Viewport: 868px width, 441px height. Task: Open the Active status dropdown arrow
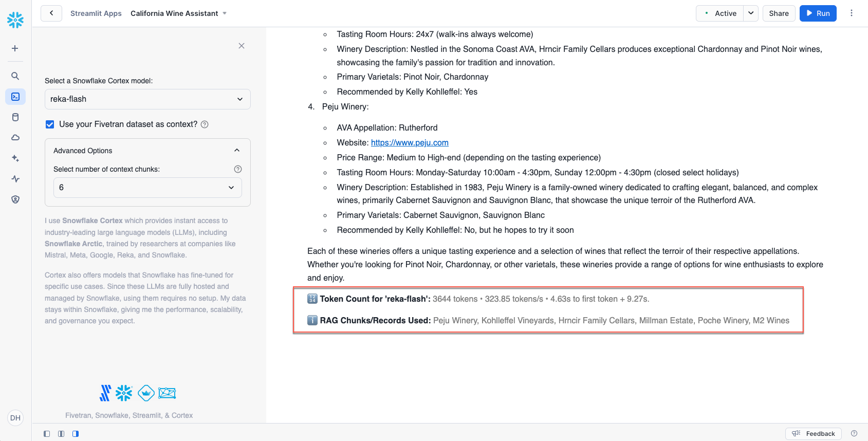click(x=751, y=13)
